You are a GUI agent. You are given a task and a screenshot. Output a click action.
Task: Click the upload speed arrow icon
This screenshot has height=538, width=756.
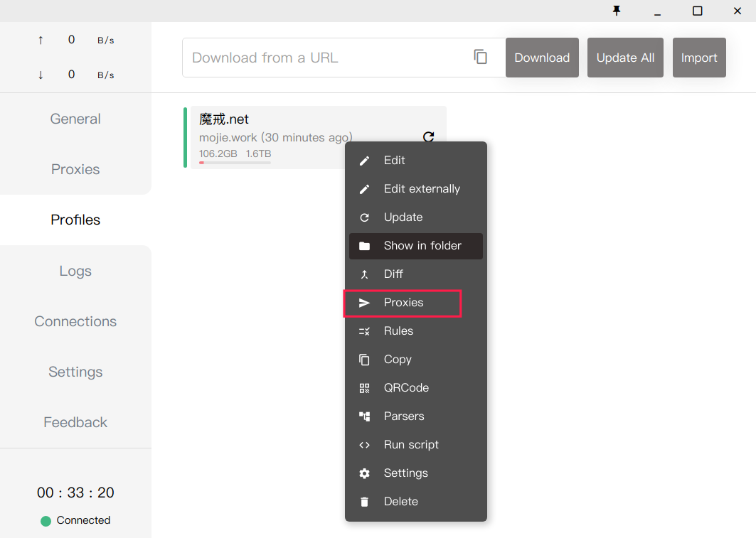(41, 40)
